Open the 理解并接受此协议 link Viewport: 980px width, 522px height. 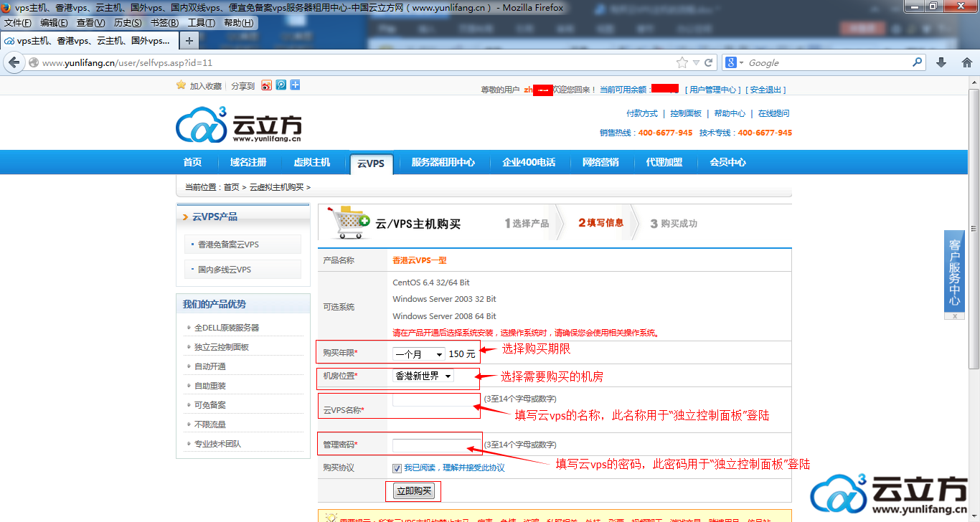click(473, 468)
